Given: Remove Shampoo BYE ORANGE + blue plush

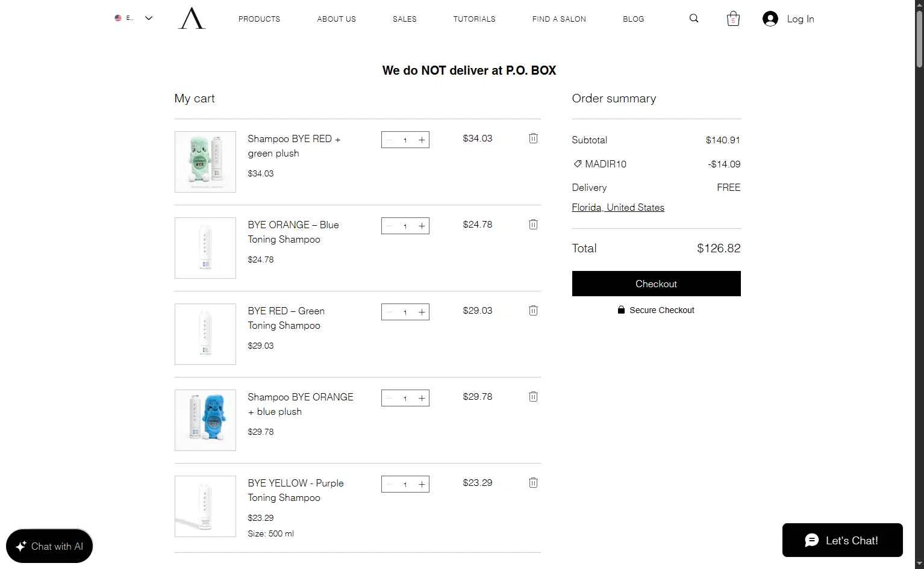Looking at the screenshot, I should point(533,397).
